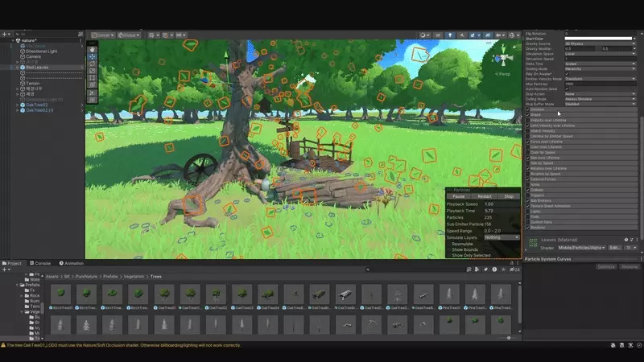The height and width of the screenshot is (362, 644).
Task: Select the Rect transform tool
Action: tap(92, 77)
